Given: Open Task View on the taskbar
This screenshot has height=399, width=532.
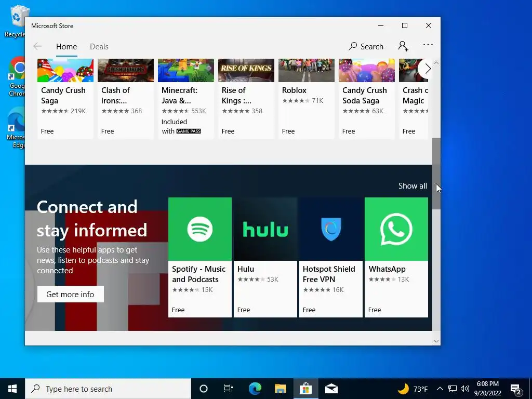Looking at the screenshot, I should 229,389.
